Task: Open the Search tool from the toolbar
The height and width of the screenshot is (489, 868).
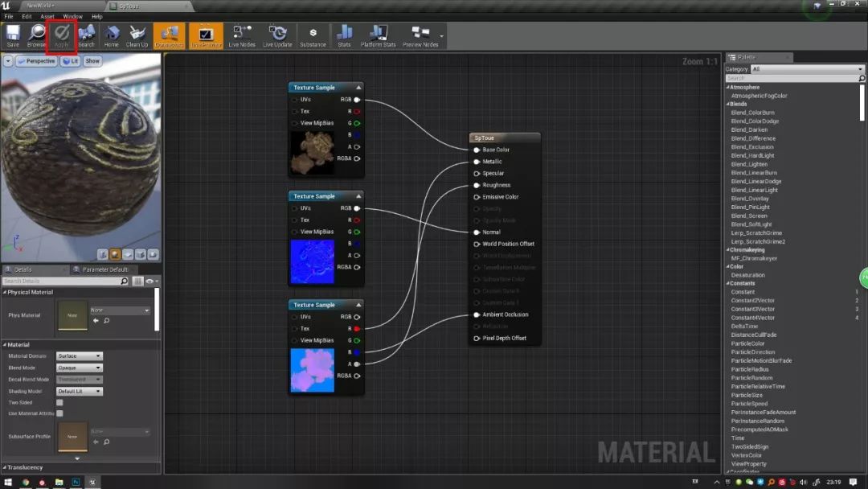Action: click(86, 35)
